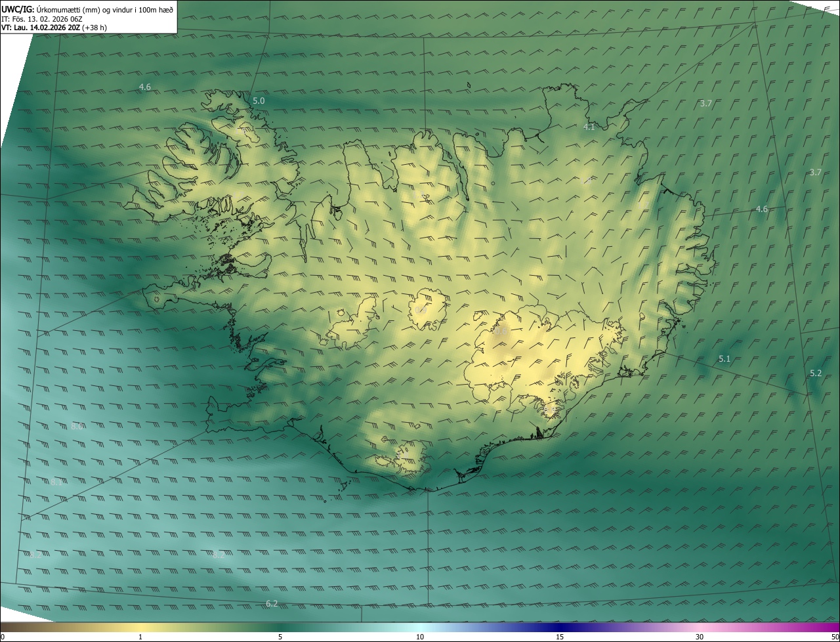Click the colorbar tick label "50"
The height and width of the screenshot is (642, 840).
pyautogui.click(x=835, y=637)
